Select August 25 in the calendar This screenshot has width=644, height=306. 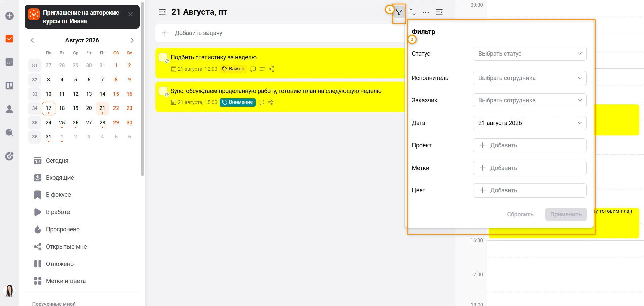pyautogui.click(x=62, y=123)
